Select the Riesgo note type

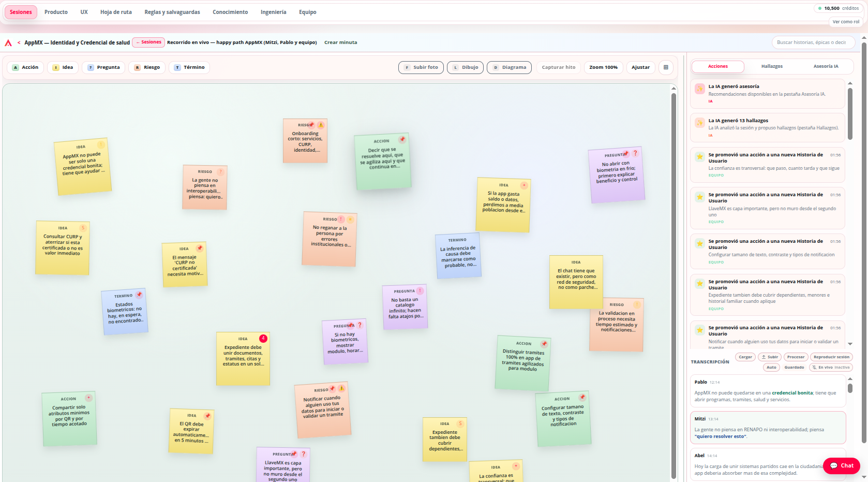coord(147,67)
